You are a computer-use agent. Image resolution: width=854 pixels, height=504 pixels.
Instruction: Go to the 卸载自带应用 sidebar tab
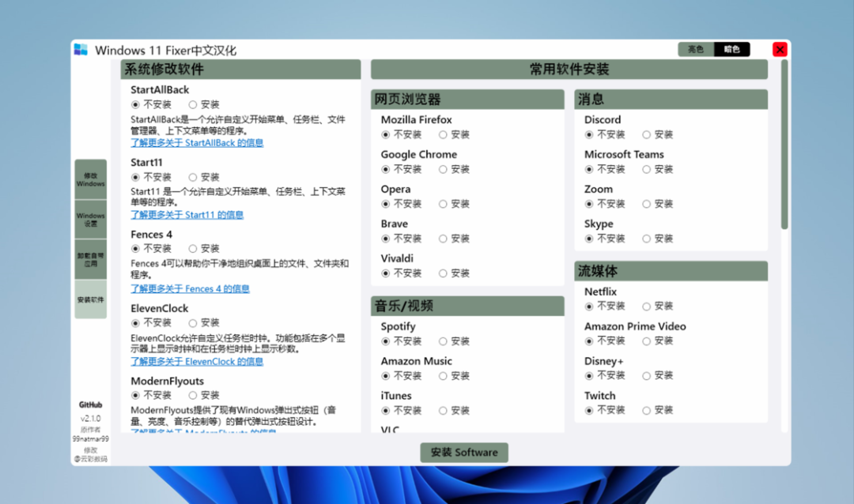click(x=90, y=260)
